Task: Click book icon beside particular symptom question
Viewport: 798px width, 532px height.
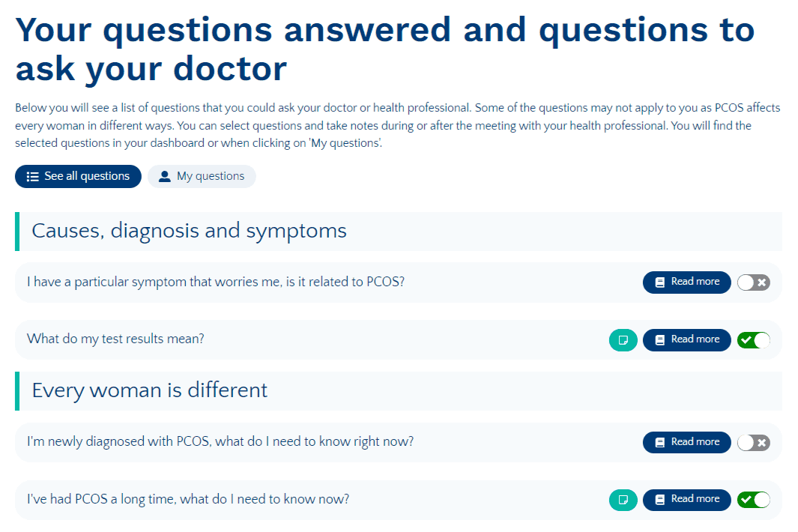Action: (x=660, y=282)
